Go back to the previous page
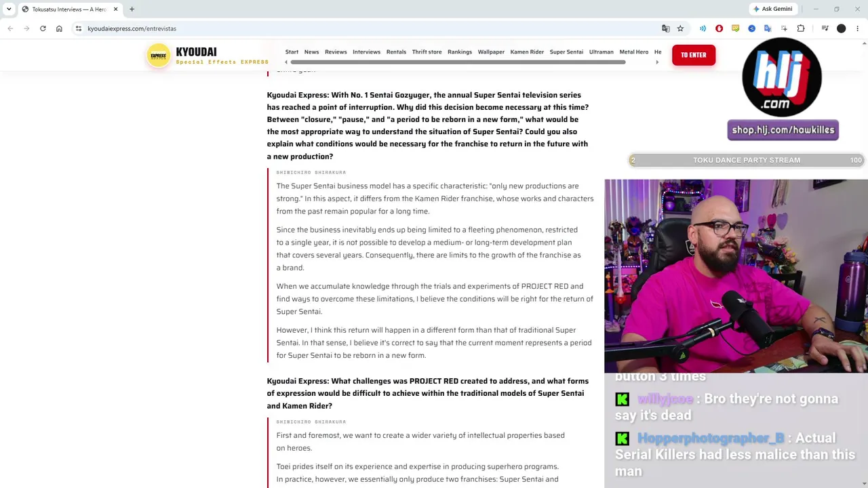This screenshot has height=488, width=868. (10, 28)
